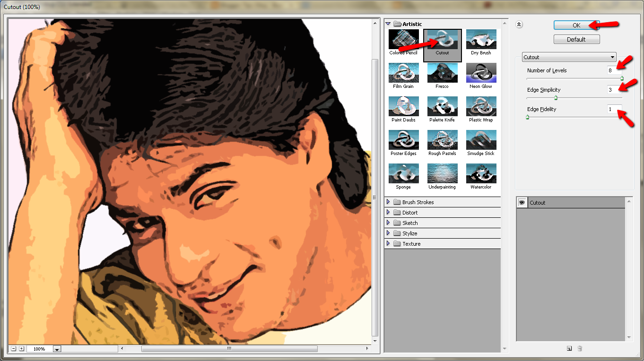The width and height of the screenshot is (644, 361).
Task: Select the Dry Brush filter thumbnail
Action: pyautogui.click(x=481, y=40)
